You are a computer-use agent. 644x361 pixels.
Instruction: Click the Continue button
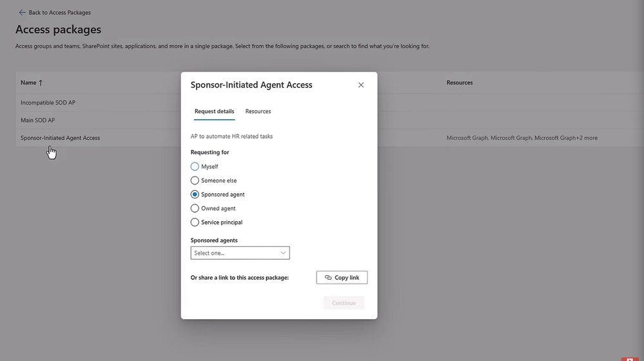344,303
